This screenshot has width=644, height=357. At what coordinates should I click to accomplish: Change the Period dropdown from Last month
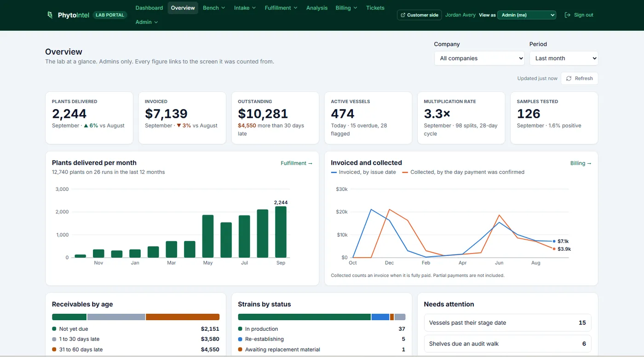(563, 58)
